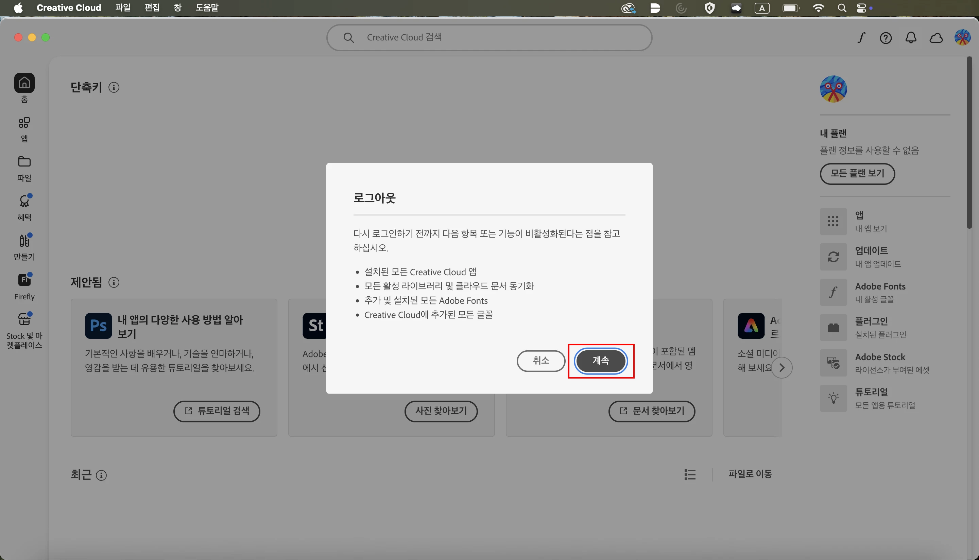Open the 홈 sidebar icon
The image size is (979, 560).
click(24, 83)
